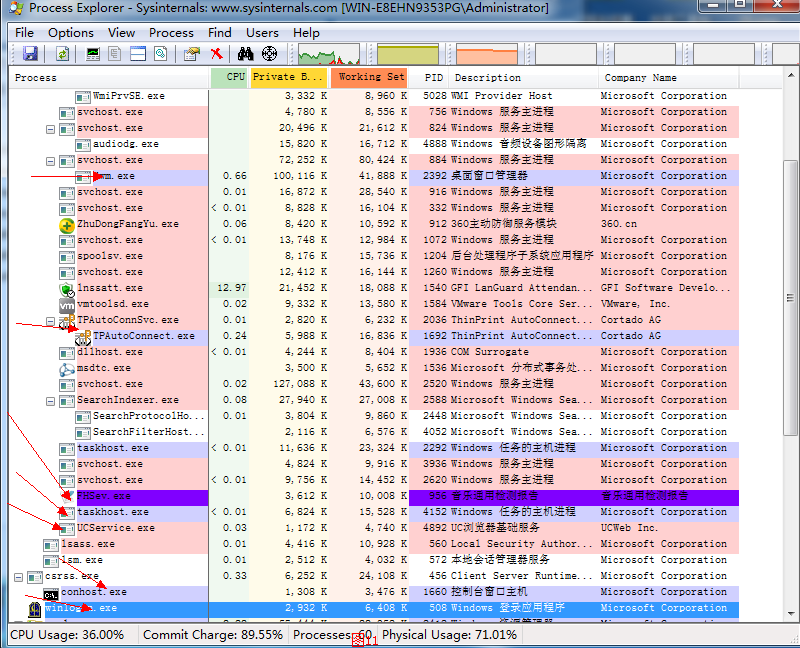Open the File menu

click(24, 33)
